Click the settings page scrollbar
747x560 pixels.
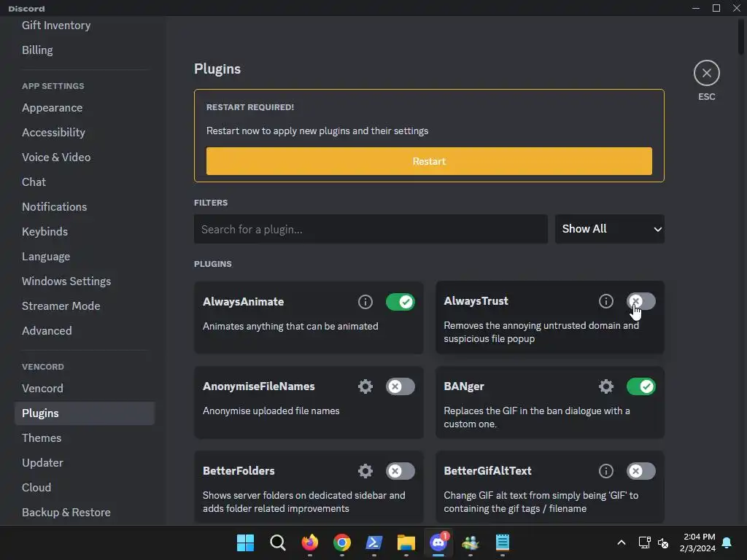[x=741, y=36]
